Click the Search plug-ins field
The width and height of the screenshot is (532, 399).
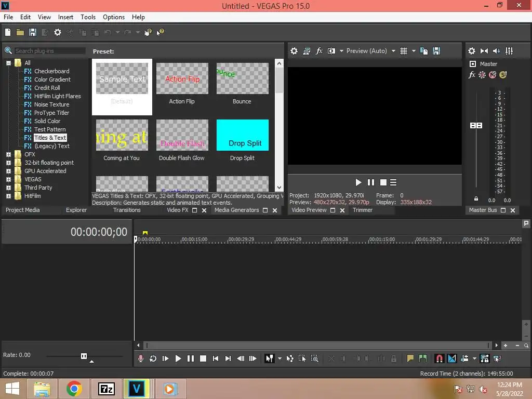click(49, 51)
